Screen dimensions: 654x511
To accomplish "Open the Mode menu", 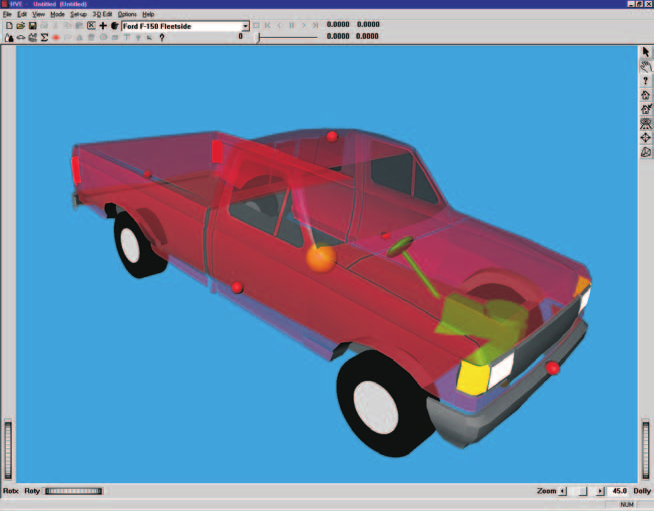I will [57, 14].
